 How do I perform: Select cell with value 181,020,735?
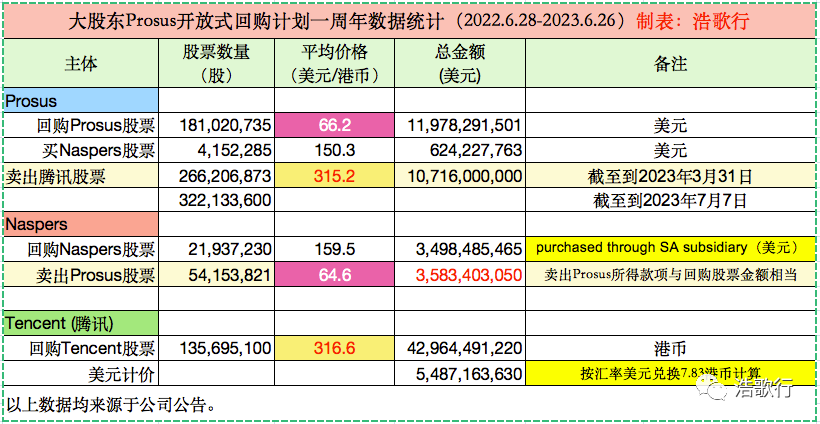point(217,125)
